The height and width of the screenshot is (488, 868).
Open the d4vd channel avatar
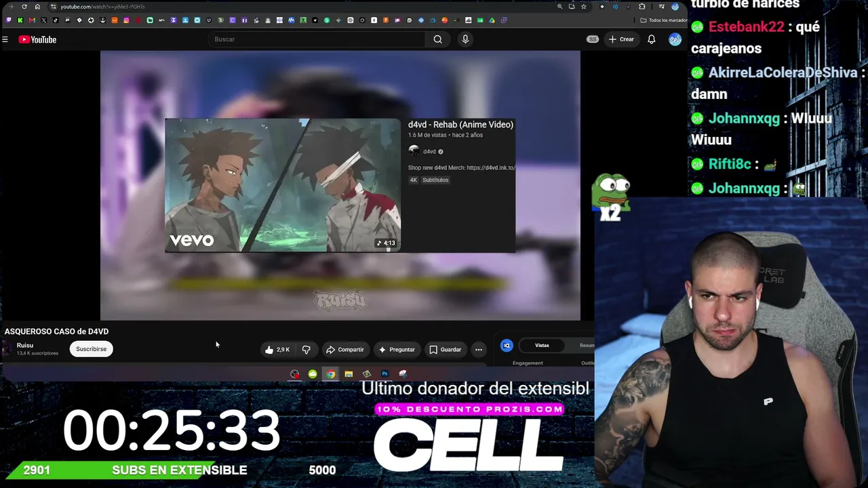coord(414,151)
